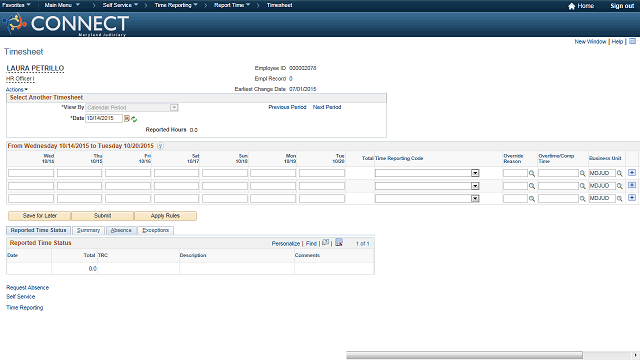Viewport: 640px width, 360px height.
Task: Open Overtime/Comp Time lookup in second row
Action: pyautogui.click(x=582, y=186)
